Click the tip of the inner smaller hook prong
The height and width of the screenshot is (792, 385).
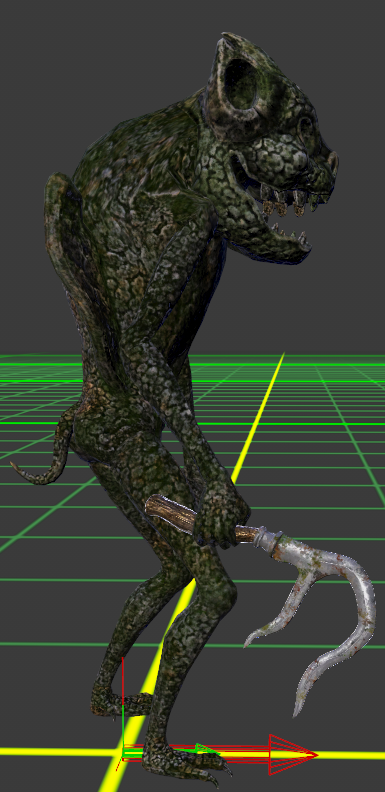248,642
